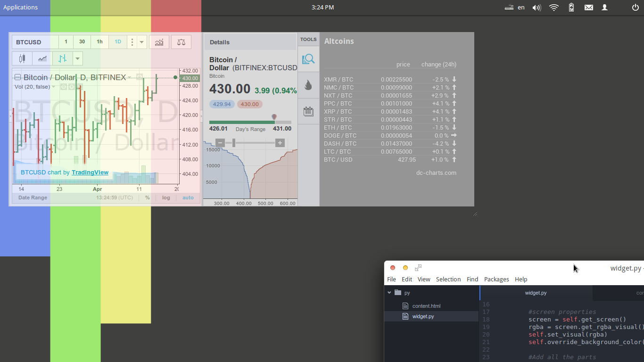Select the 1D interval
Image resolution: width=644 pixels, height=362 pixels.
click(x=118, y=42)
